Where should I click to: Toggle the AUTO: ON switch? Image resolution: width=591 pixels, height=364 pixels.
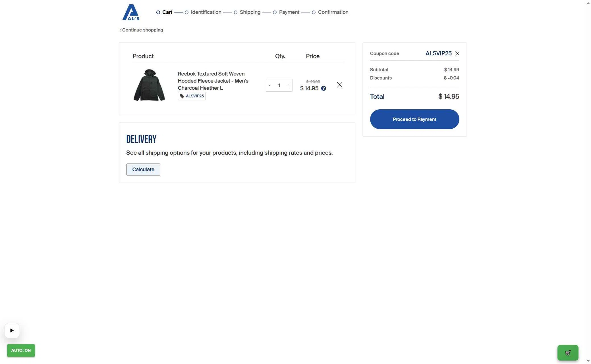21,350
